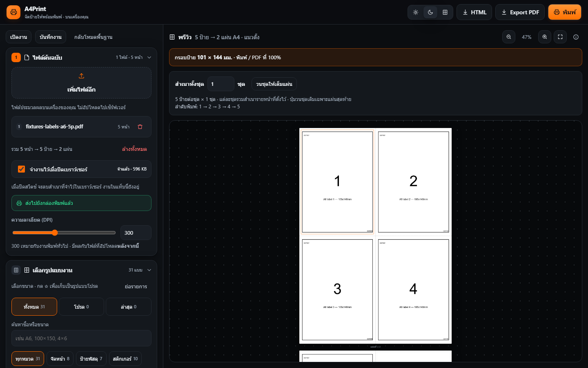This screenshot has height=368, width=588.
Task: Select label 4 in the preview sheet
Action: point(413,289)
